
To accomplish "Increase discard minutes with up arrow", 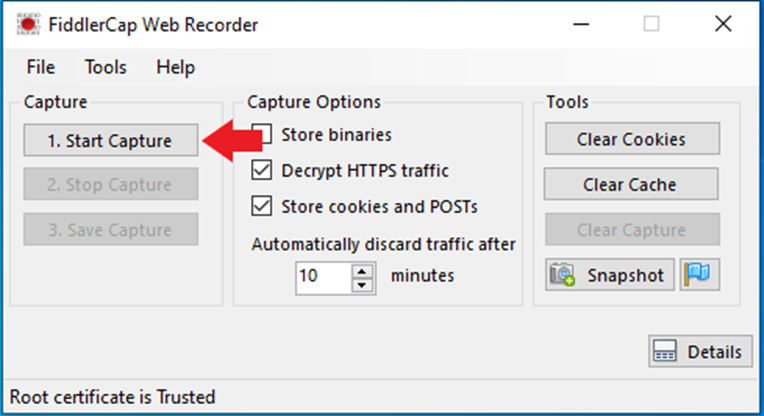I will 362,270.
